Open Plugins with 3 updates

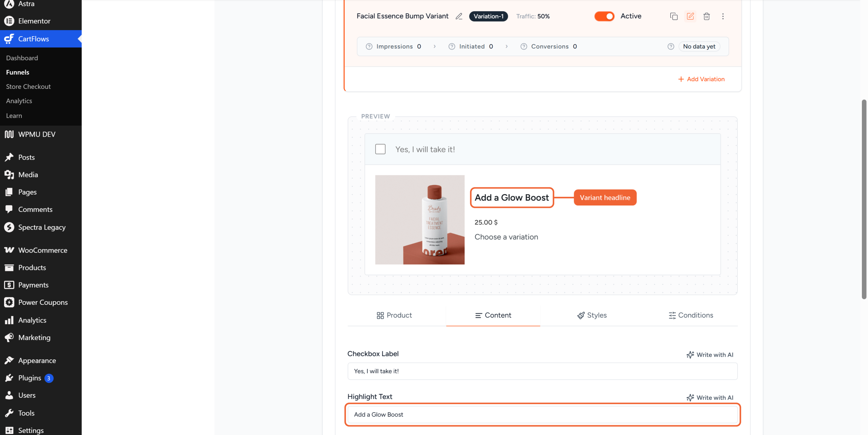(41, 378)
